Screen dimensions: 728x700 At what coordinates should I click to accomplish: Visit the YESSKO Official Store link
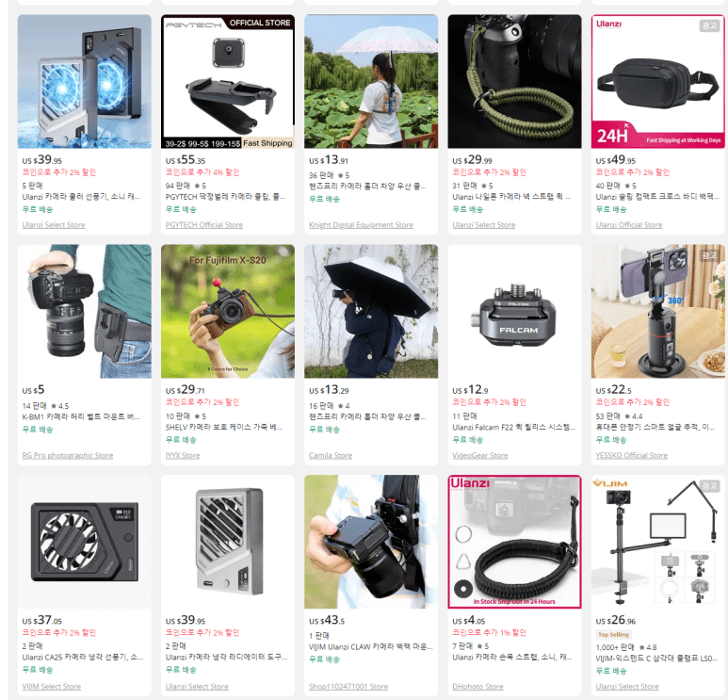631,455
